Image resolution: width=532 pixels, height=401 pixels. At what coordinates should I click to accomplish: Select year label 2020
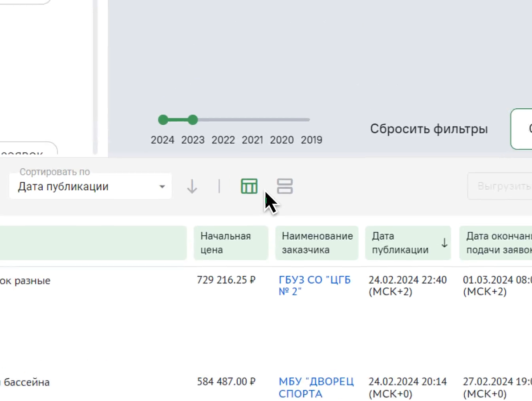282,140
